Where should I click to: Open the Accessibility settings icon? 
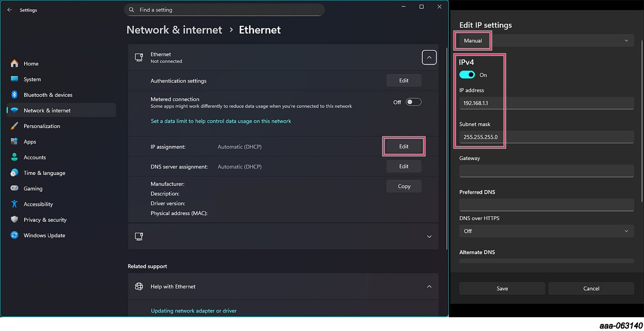[14, 204]
